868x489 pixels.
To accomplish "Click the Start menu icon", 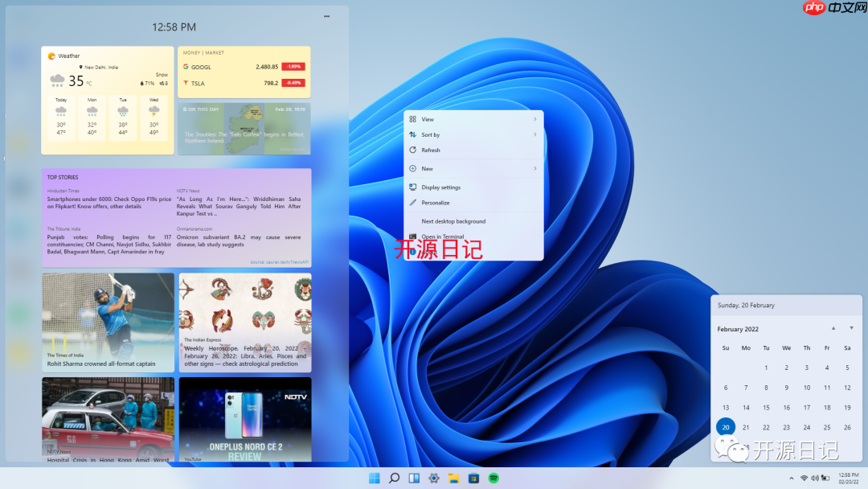I will pos(375,478).
